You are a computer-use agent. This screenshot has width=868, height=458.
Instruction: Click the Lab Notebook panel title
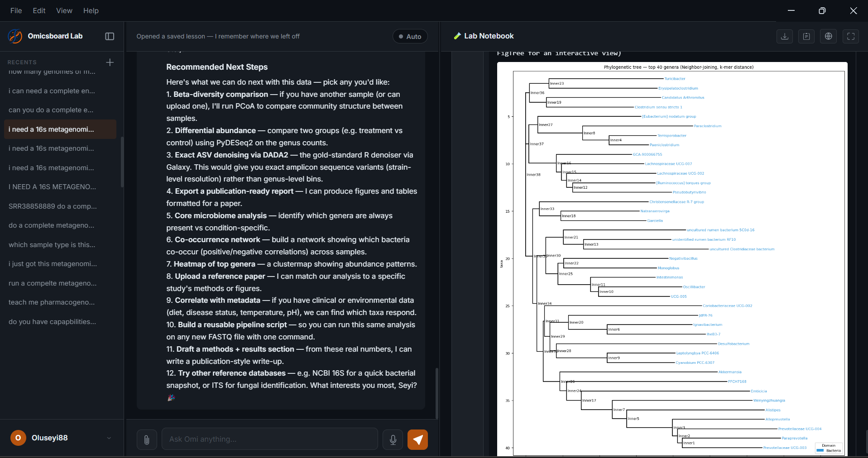click(489, 36)
